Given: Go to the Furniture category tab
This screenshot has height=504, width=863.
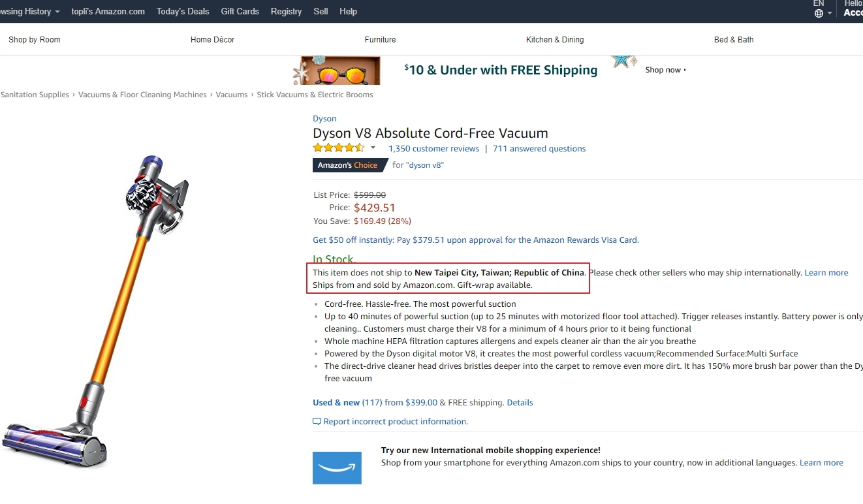Looking at the screenshot, I should [381, 40].
